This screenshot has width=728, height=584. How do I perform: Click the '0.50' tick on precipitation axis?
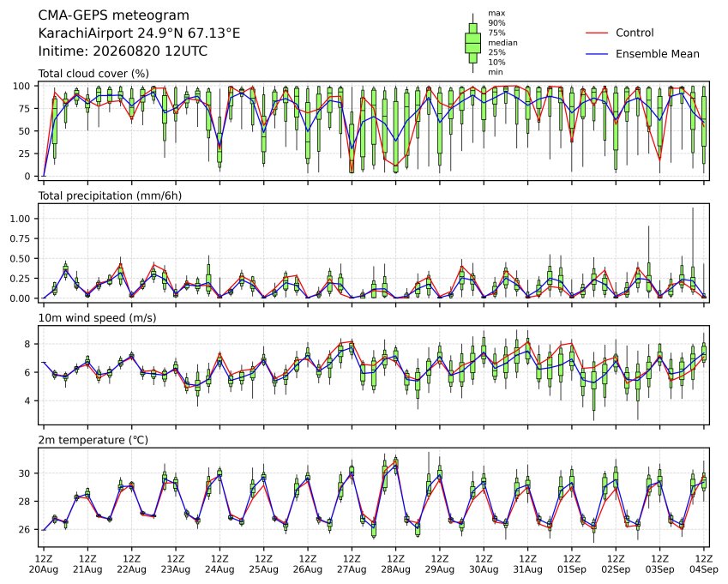[x=21, y=259]
